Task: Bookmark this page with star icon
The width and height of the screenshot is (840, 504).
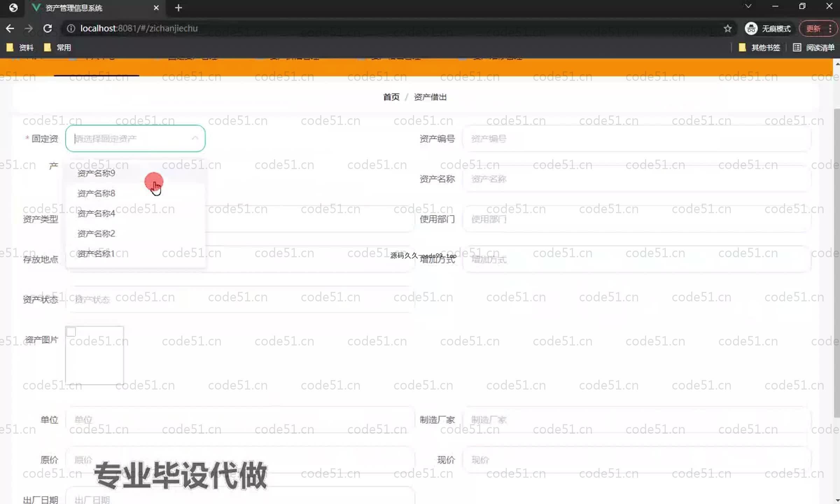Action: click(x=728, y=28)
